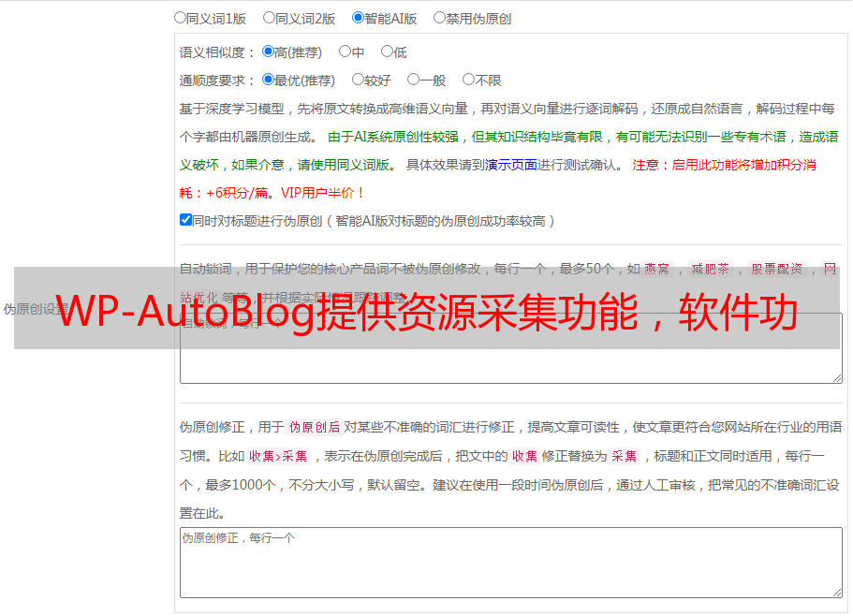Select the 同义词2版 radio option
Image resolution: width=853 pixels, height=616 pixels.
pos(269,18)
